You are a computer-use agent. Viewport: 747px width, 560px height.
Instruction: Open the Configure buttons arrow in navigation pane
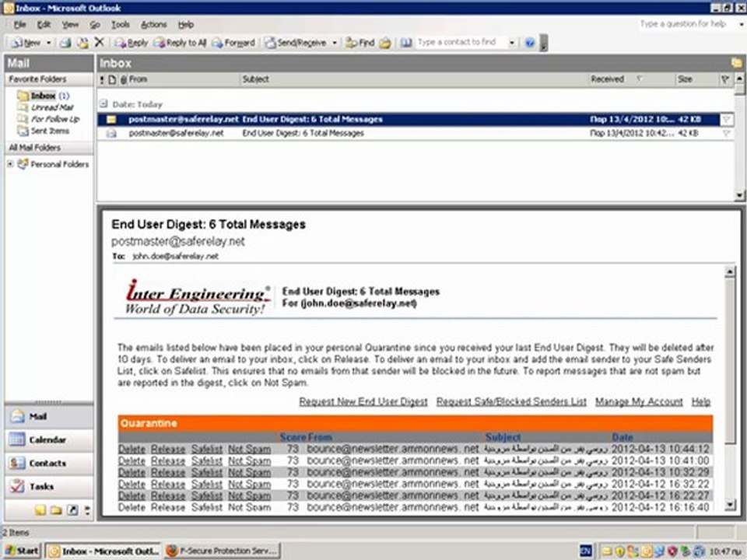[x=86, y=510]
